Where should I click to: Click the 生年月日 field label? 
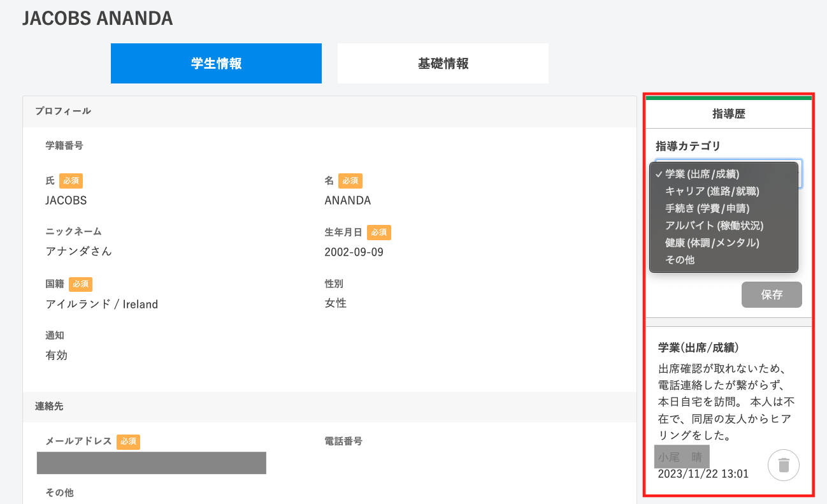coord(343,232)
